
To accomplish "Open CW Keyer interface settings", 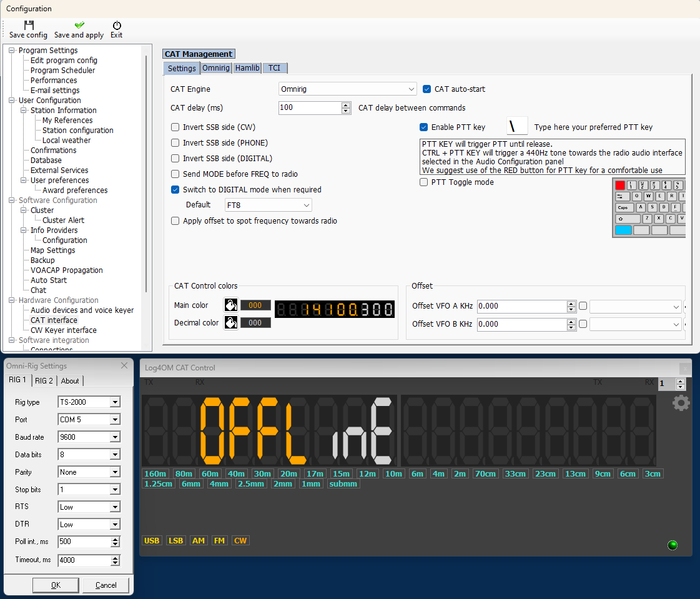I will 64,330.
